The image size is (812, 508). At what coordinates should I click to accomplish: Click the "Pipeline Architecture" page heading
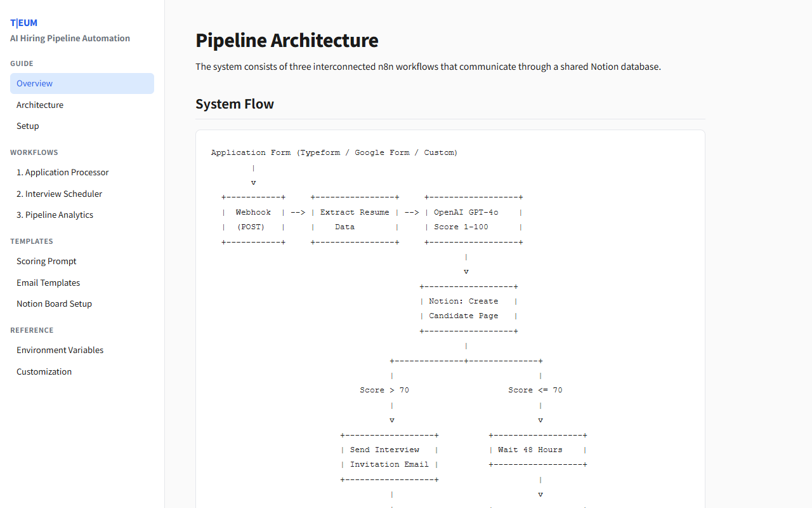[x=287, y=40]
